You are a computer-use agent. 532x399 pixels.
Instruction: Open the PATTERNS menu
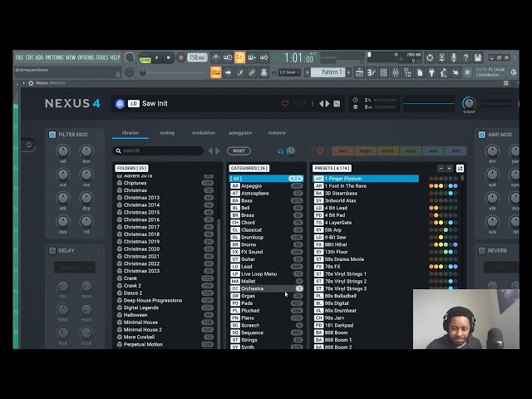tap(55, 57)
